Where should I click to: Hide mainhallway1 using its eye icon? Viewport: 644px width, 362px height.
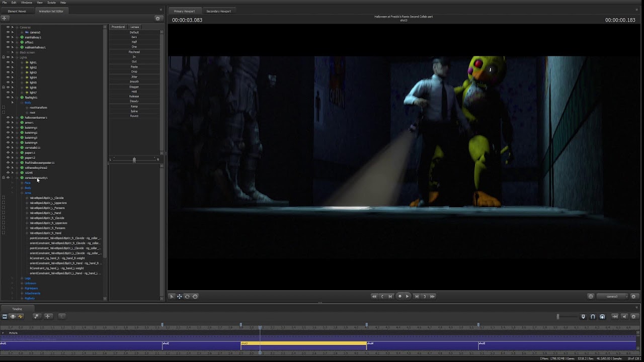8,37
